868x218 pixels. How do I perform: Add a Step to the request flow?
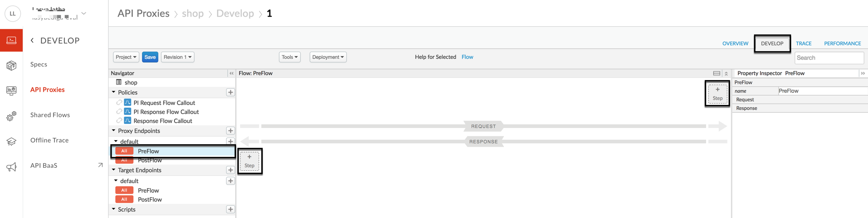tap(717, 94)
